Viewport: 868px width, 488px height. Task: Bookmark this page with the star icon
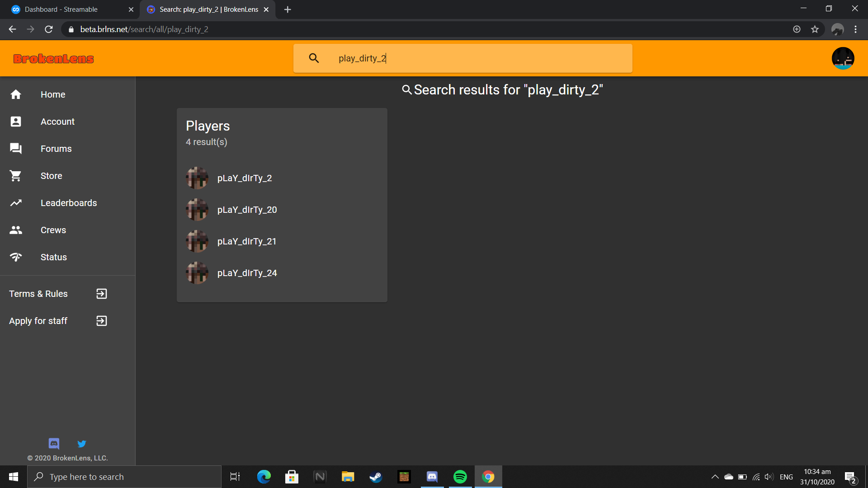815,29
